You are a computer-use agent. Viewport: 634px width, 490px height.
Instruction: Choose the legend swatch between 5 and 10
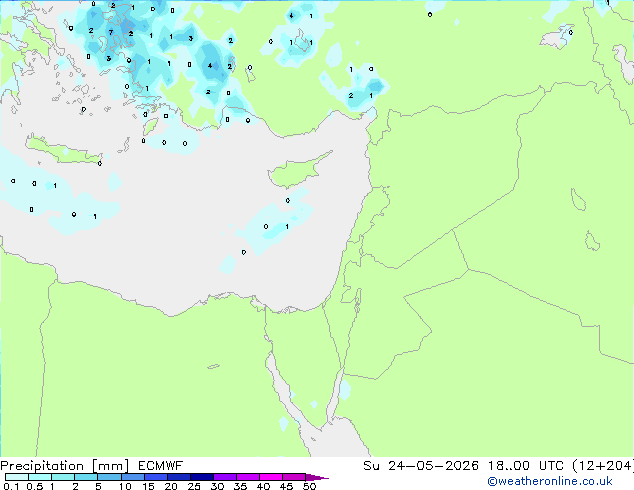point(109,477)
